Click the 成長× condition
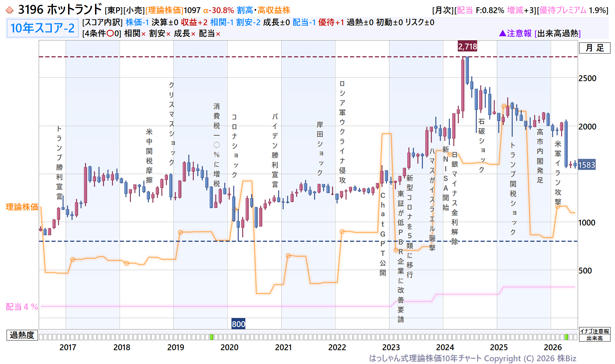Image resolution: width=615 pixels, height=364 pixels. tap(185, 33)
